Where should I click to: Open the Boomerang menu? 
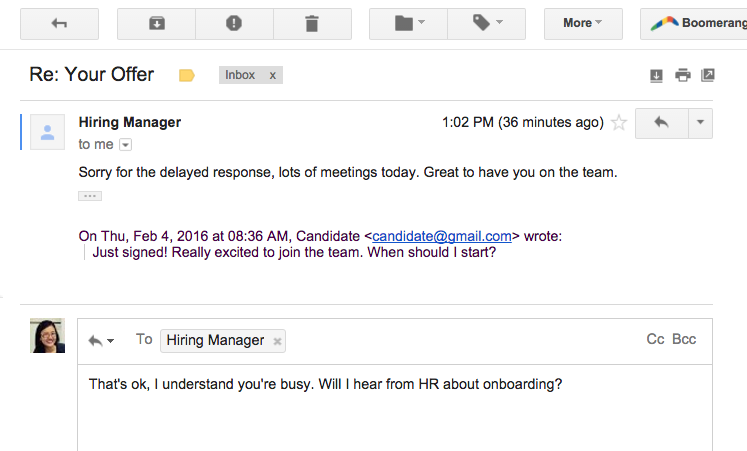pyautogui.click(x=694, y=23)
